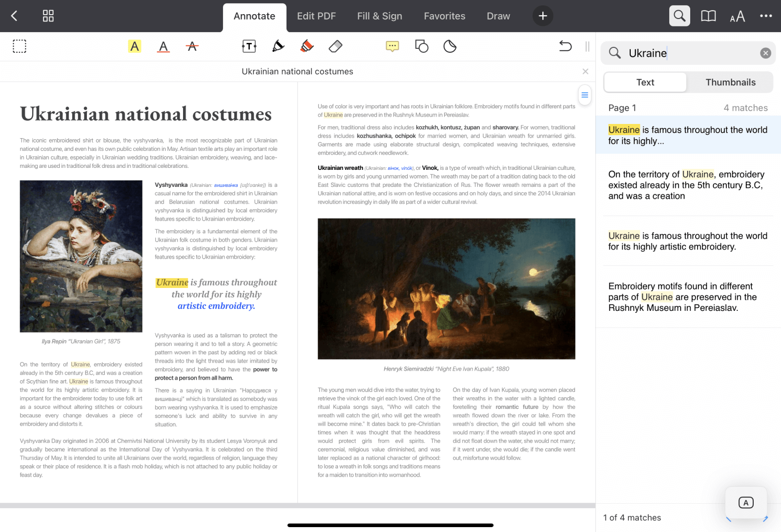Select the red marker highlighter tool

(307, 46)
